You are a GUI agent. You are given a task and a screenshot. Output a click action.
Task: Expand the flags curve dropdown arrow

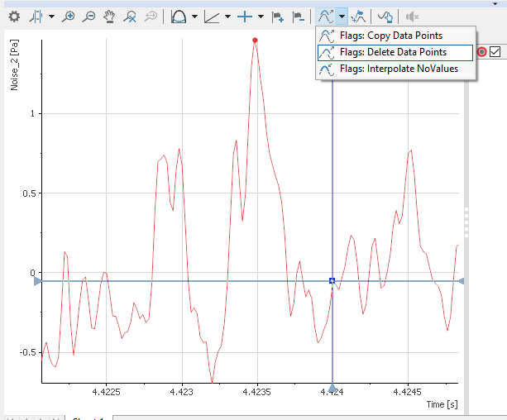pos(342,16)
